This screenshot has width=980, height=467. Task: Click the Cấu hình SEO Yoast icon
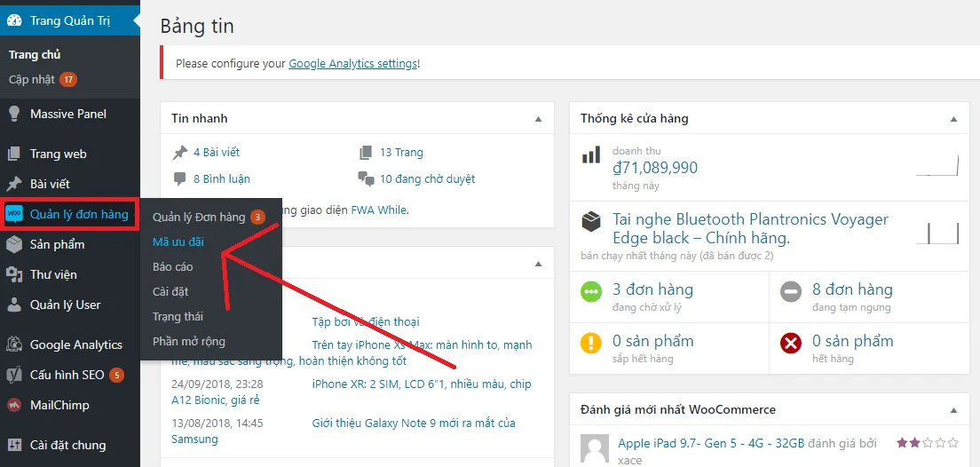click(x=13, y=375)
